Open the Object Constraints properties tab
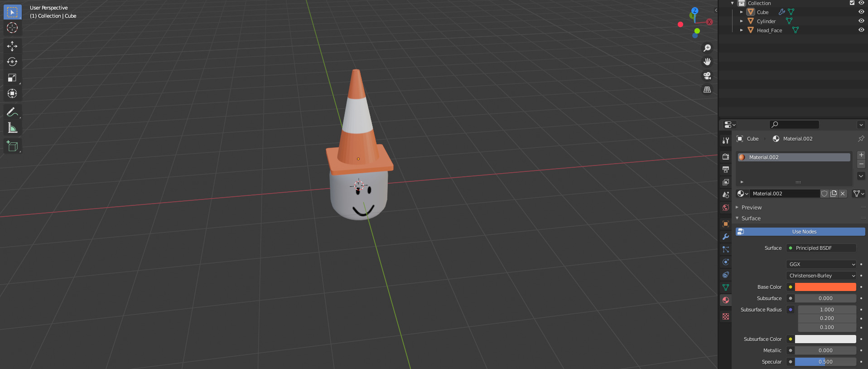This screenshot has height=369, width=868. (726, 275)
